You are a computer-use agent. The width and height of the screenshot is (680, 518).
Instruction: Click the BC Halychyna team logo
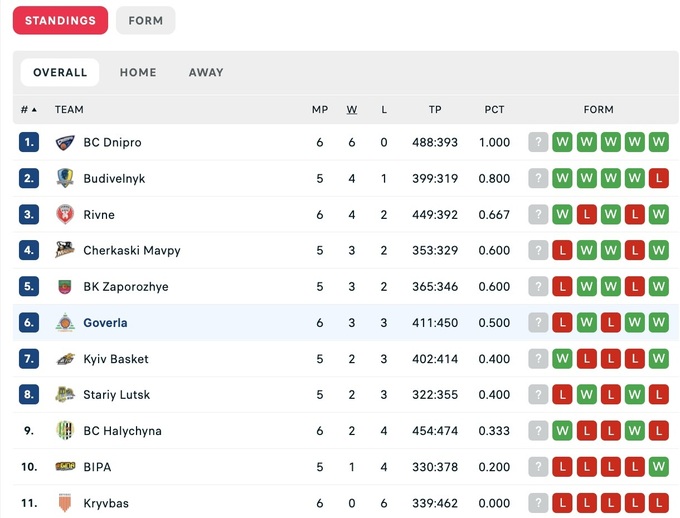point(65,431)
